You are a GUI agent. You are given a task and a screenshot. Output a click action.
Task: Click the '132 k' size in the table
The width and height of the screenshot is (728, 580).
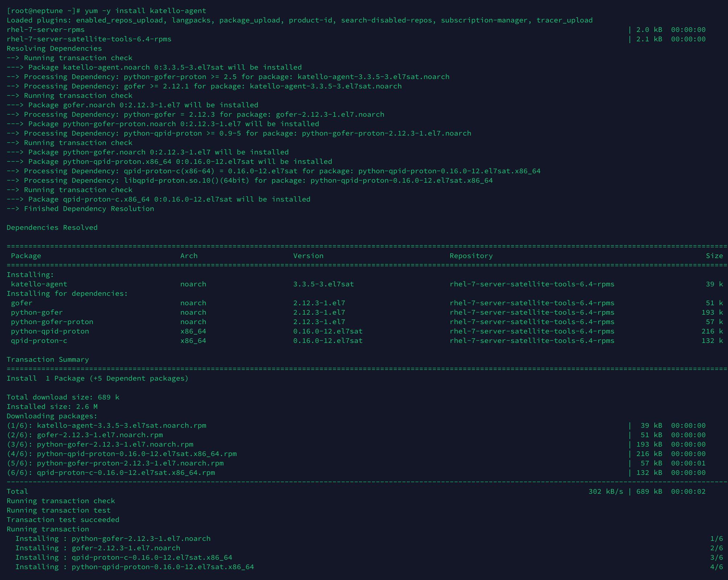712,341
